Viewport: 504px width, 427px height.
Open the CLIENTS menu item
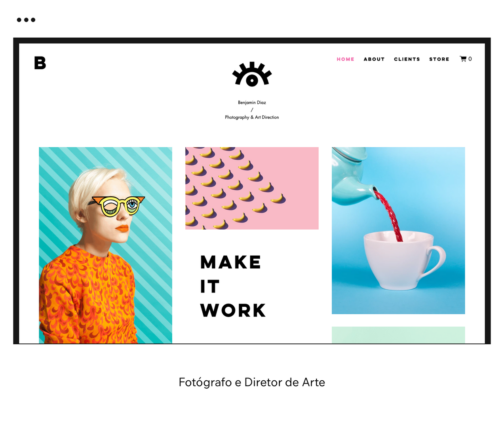[x=407, y=59]
